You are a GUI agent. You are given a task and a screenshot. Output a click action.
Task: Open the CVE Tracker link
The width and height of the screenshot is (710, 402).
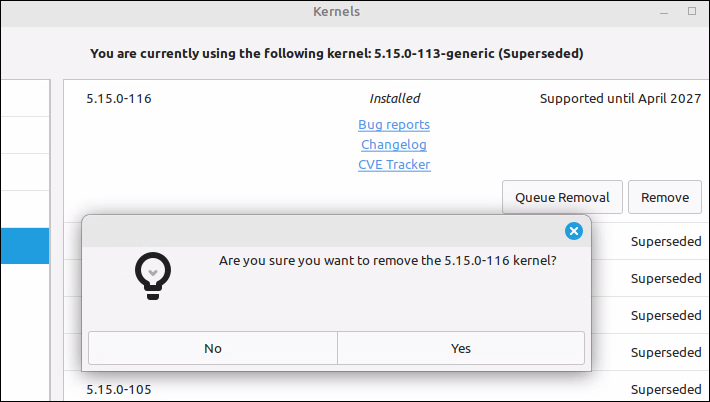(x=394, y=164)
